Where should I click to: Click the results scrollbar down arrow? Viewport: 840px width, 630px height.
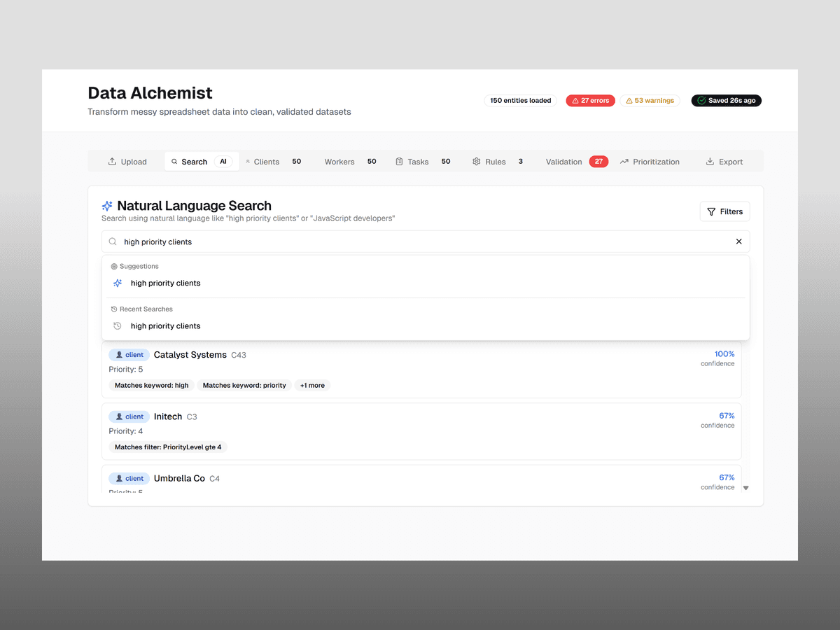click(x=745, y=488)
